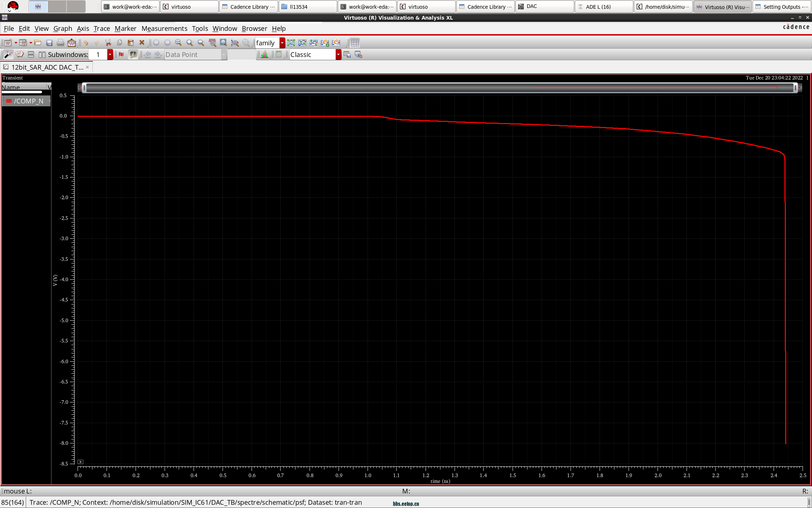Open the folder icon to load file
The width and height of the screenshot is (812, 508).
[38, 43]
